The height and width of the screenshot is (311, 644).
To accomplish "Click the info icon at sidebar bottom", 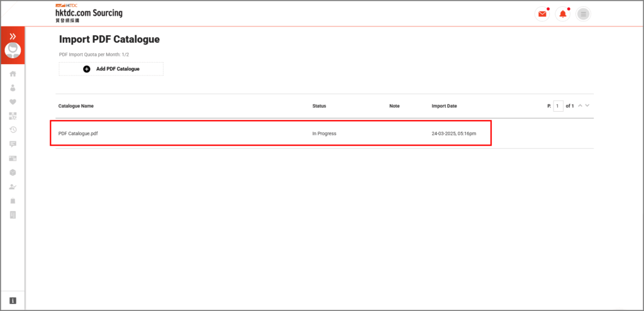I will click(x=13, y=300).
